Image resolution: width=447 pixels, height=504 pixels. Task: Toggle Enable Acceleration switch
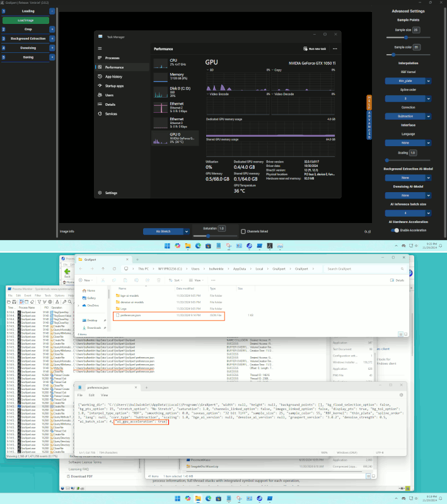(x=395, y=230)
